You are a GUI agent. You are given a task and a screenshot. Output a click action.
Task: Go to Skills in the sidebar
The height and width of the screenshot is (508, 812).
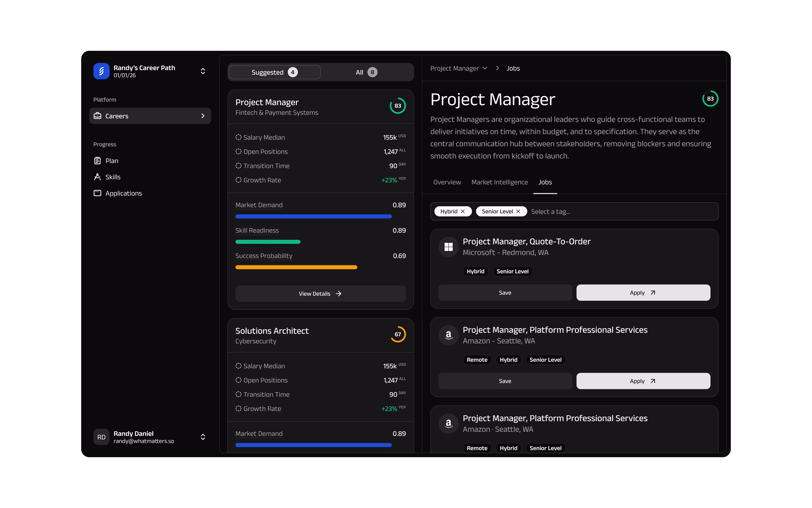click(x=150, y=177)
